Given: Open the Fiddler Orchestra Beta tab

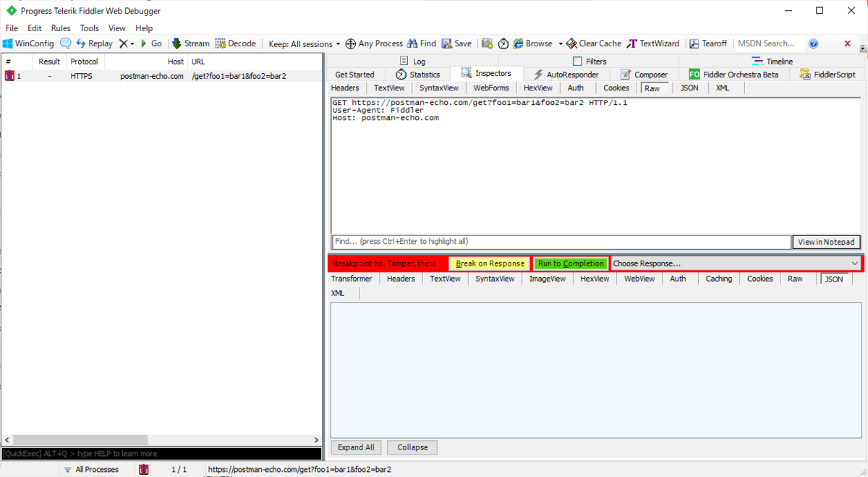Looking at the screenshot, I should click(733, 75).
